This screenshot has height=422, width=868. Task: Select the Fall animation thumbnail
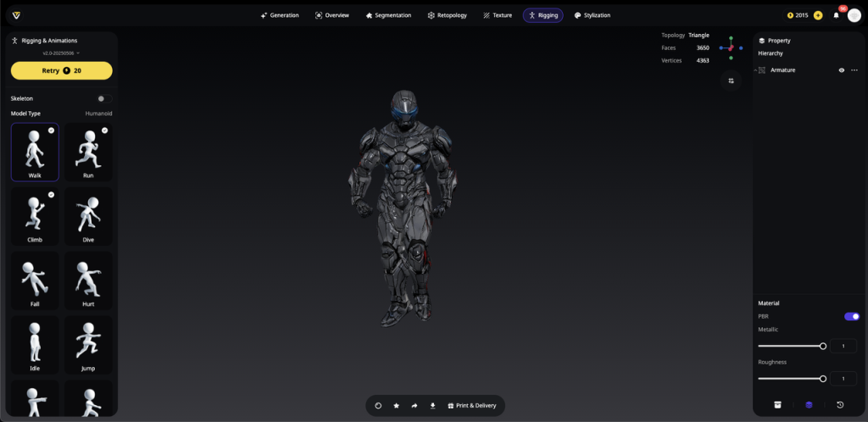coord(35,280)
